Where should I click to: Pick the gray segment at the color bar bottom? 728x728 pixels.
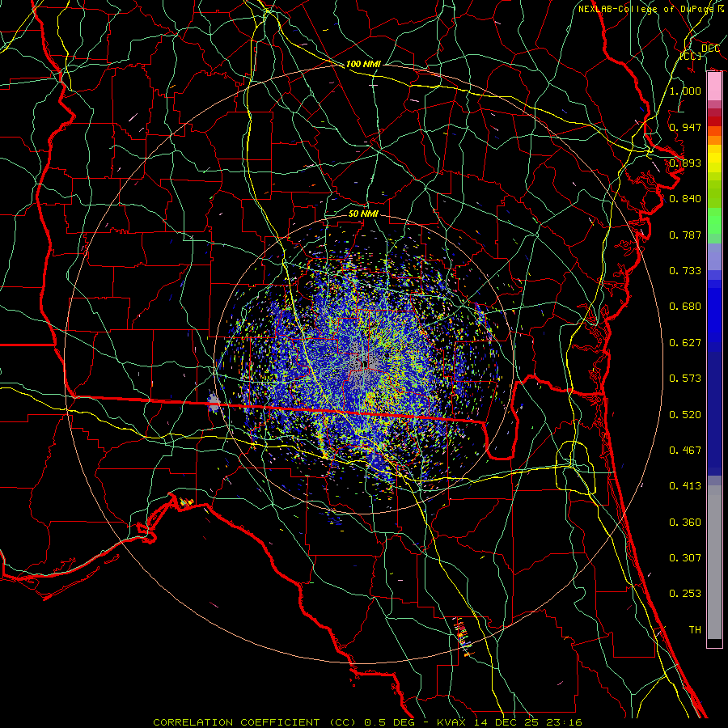click(x=714, y=562)
